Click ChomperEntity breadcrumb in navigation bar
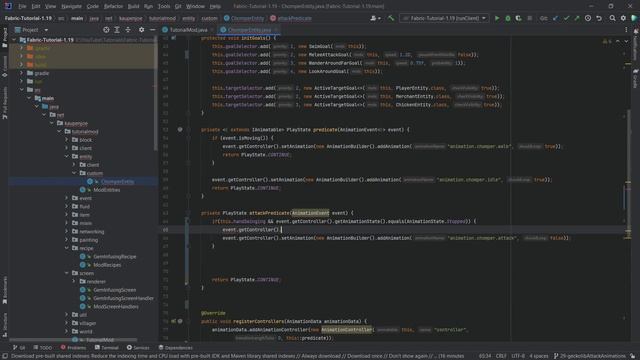640x360 pixels. (244, 18)
